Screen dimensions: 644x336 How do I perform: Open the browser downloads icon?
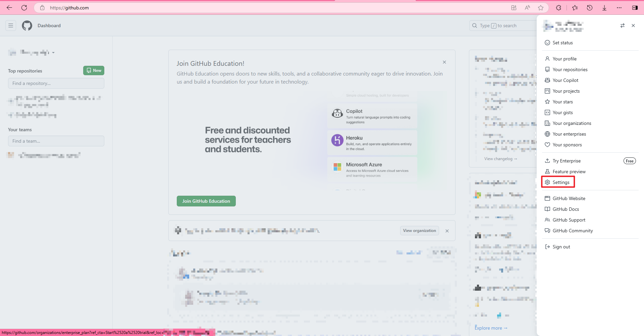(604, 8)
